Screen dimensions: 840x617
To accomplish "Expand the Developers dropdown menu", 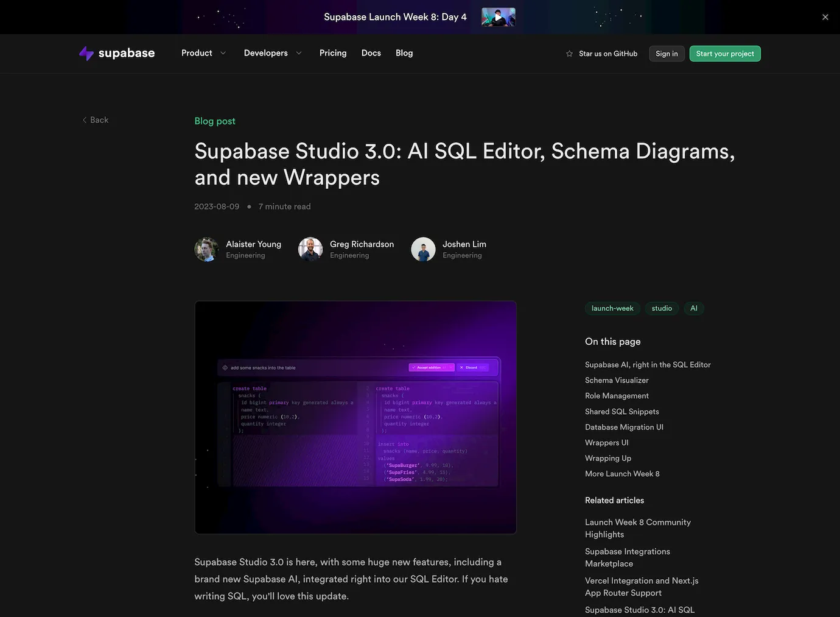I will 273,53.
